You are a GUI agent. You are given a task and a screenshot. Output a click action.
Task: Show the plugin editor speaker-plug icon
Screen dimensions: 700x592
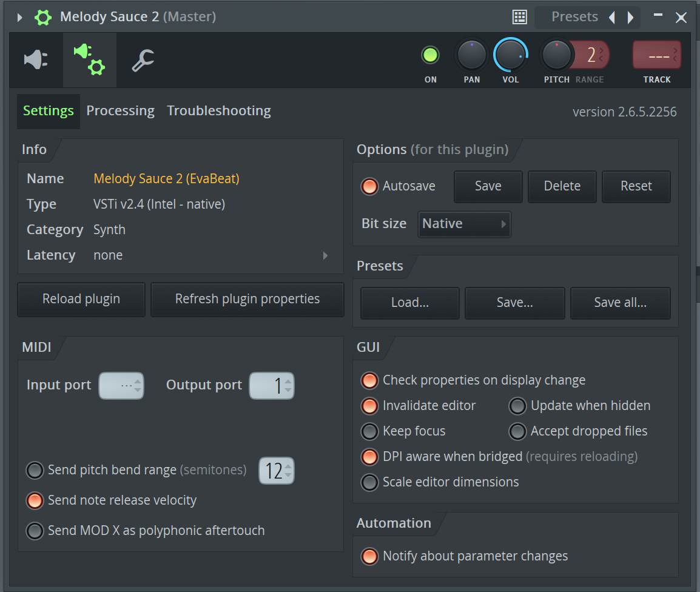[x=36, y=59]
